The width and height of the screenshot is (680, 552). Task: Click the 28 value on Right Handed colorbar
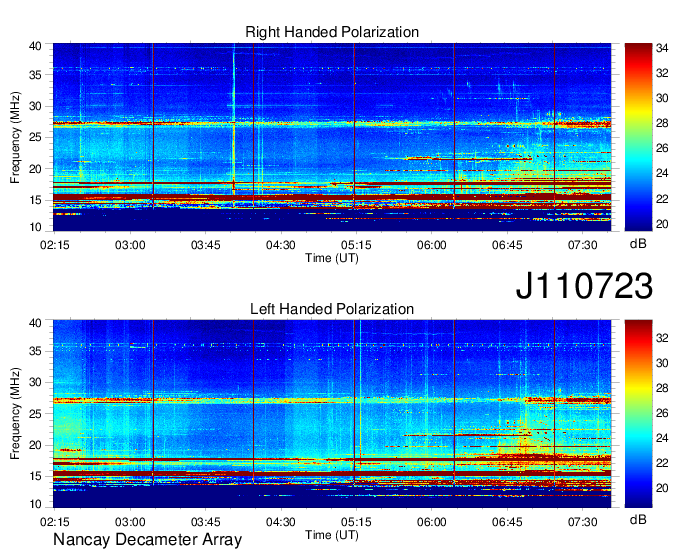click(x=662, y=124)
